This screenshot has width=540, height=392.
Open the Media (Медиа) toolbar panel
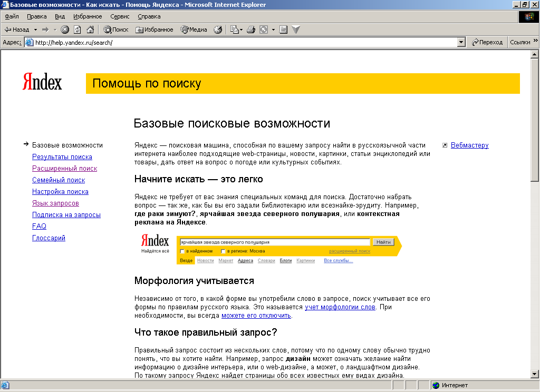[194, 30]
